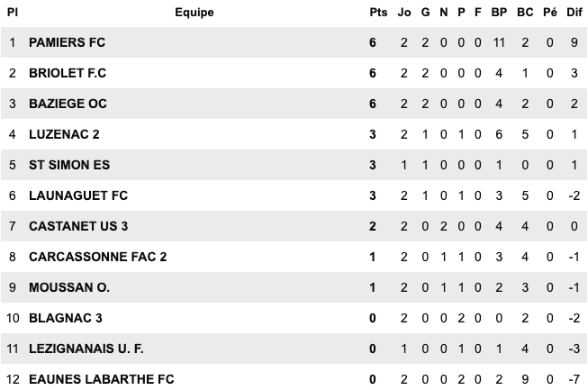Select MOUSSAN O. team name
This screenshot has height=390, width=588.
click(x=69, y=287)
